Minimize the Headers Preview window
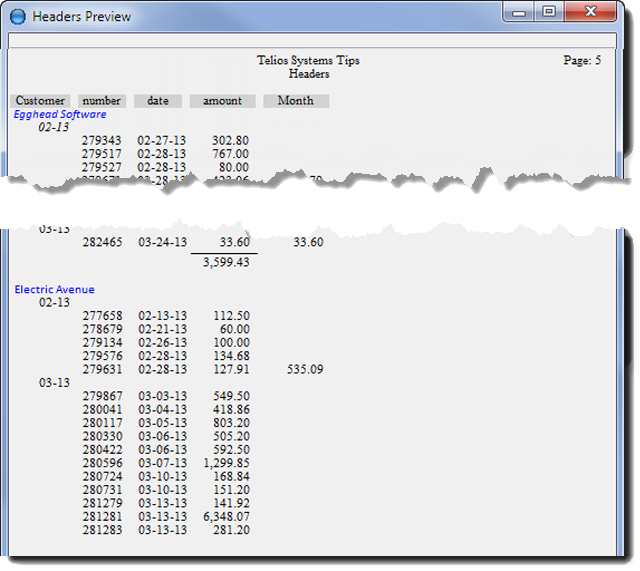This screenshot has height=571, width=640. click(520, 12)
